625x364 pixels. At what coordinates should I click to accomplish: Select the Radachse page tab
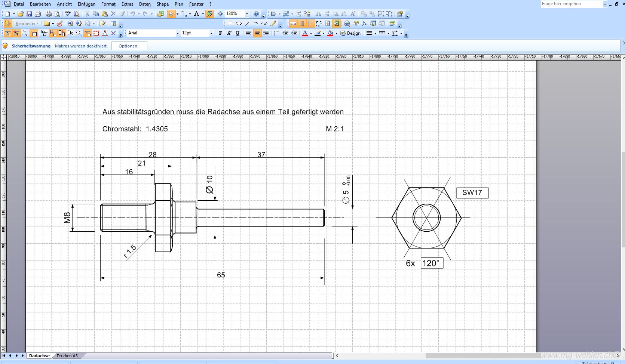tap(39, 356)
